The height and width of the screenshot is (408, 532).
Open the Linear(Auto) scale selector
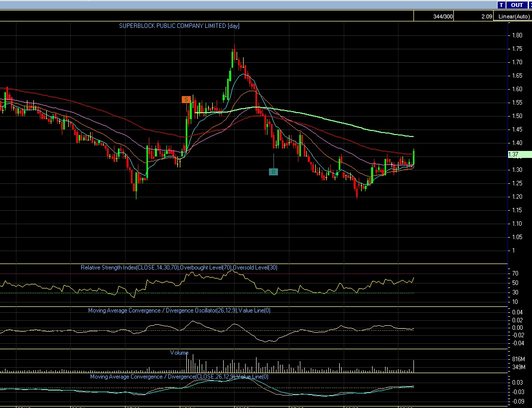click(514, 16)
